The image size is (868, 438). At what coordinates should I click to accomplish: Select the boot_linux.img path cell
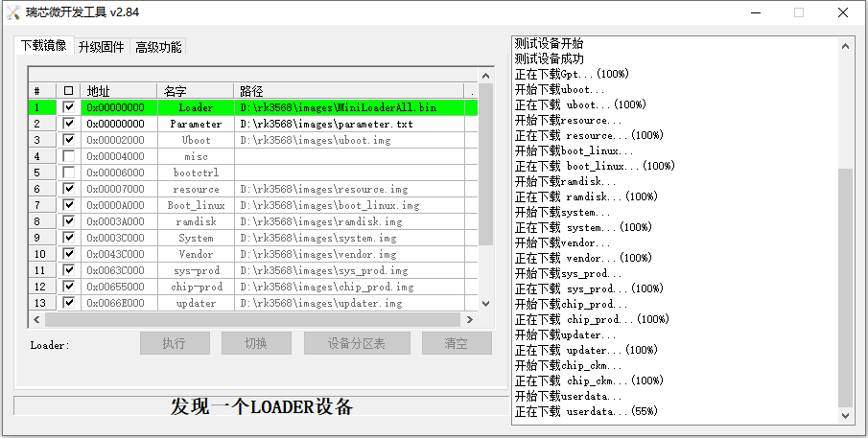[349, 205]
